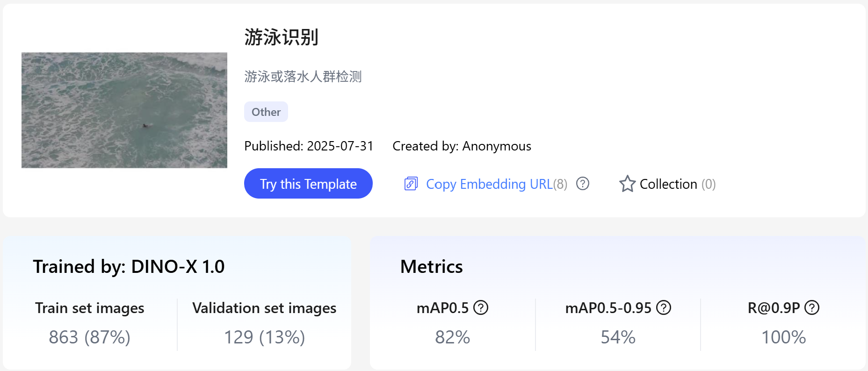Screen dimensions: 868x371
Task: Click the mAP0.5 metric label
Action: pos(442,308)
